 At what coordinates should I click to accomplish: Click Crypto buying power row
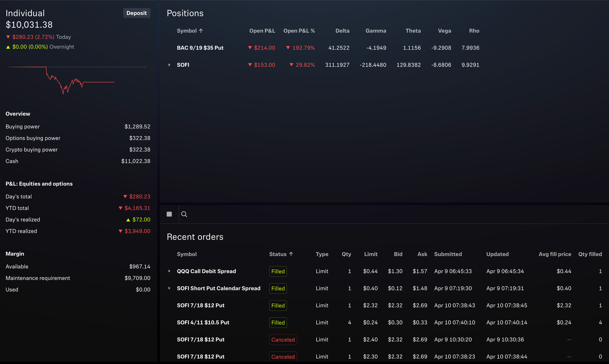(78, 150)
